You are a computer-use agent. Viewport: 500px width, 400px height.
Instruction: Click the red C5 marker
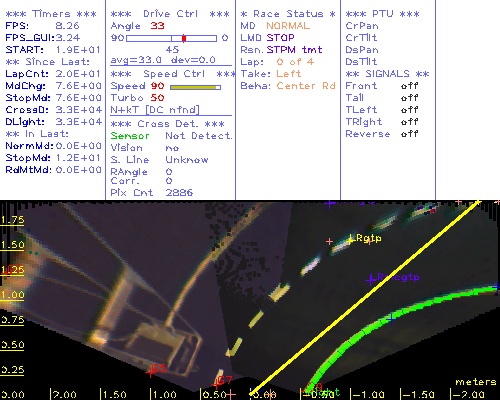152,371
